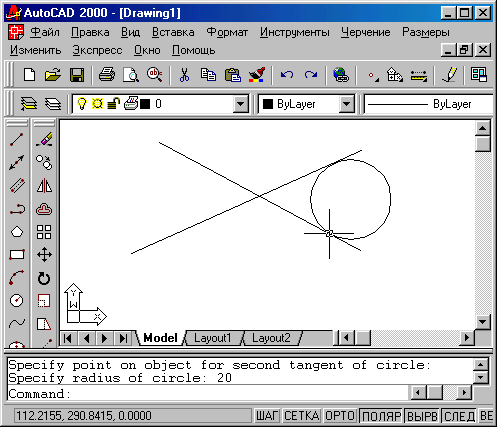
Task: Switch to the Layout1 tab
Action: coord(213,338)
